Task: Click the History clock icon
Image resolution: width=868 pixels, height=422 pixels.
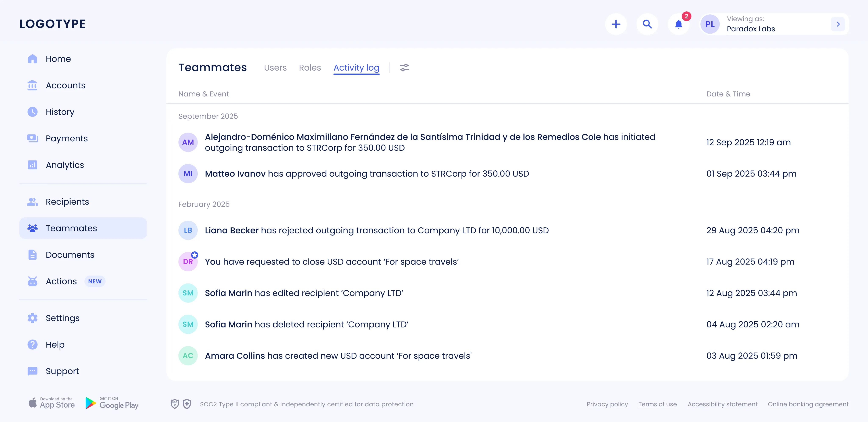Action: click(32, 111)
